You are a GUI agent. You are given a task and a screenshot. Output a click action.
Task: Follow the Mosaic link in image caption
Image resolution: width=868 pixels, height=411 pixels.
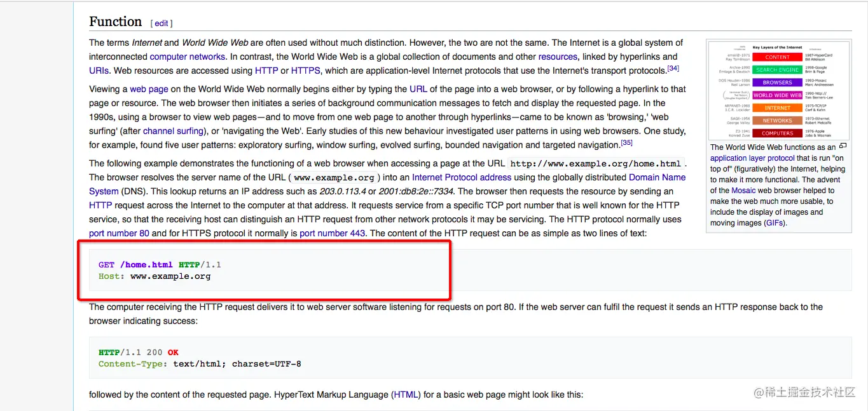743,190
